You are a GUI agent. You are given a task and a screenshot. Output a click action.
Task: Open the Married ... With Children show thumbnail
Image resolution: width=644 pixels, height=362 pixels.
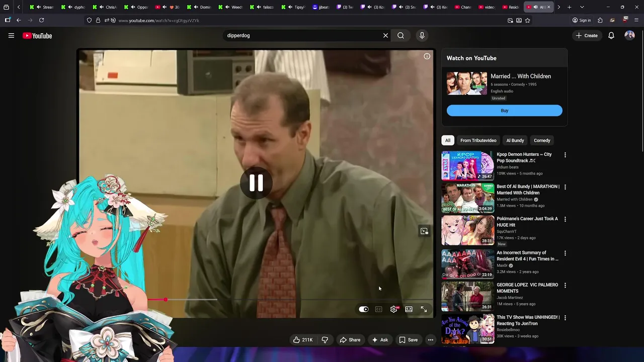click(467, 83)
